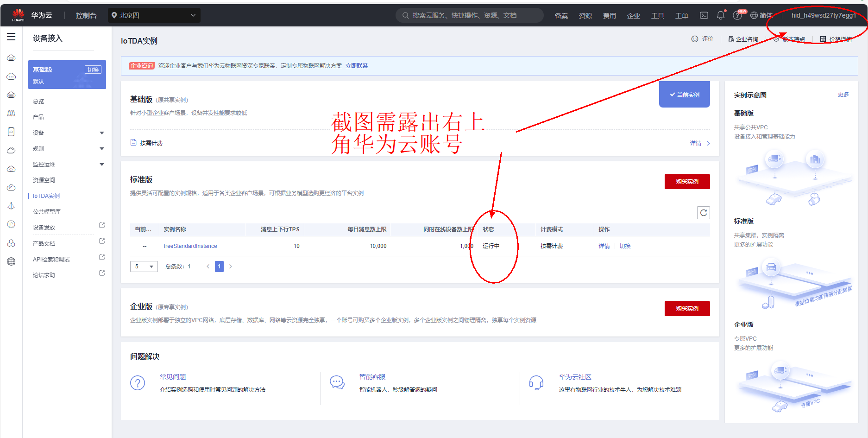Screen dimensions: 868x438
Task: Open the account menu hid_h49wsd27ty7egg1
Action: 824,15
